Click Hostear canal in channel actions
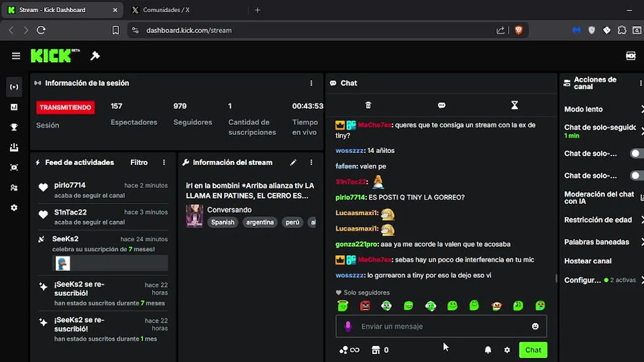Screen dimensions: 644x362 588,261
